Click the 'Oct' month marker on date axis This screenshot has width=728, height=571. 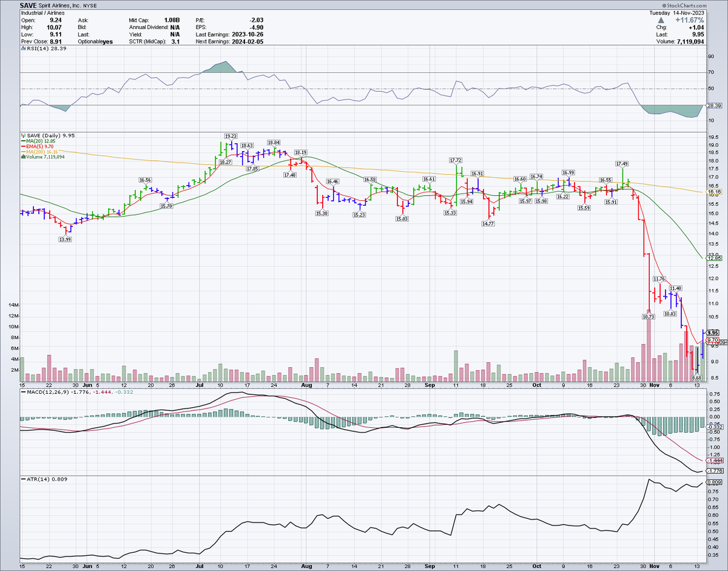click(536, 385)
